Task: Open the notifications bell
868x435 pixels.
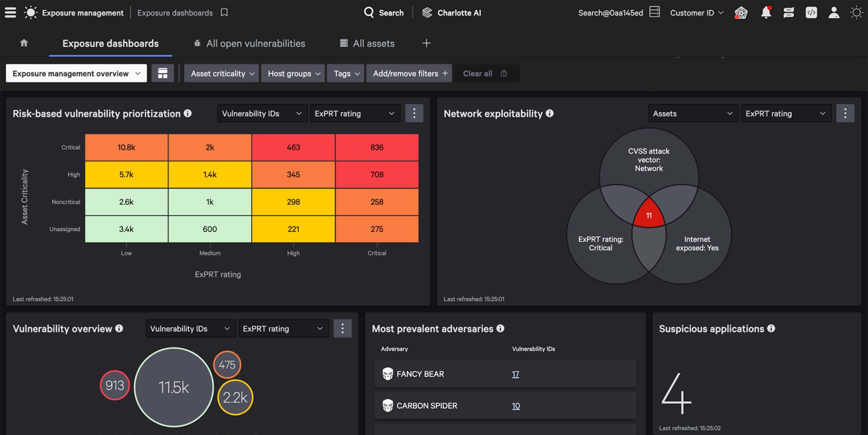Action: [766, 13]
